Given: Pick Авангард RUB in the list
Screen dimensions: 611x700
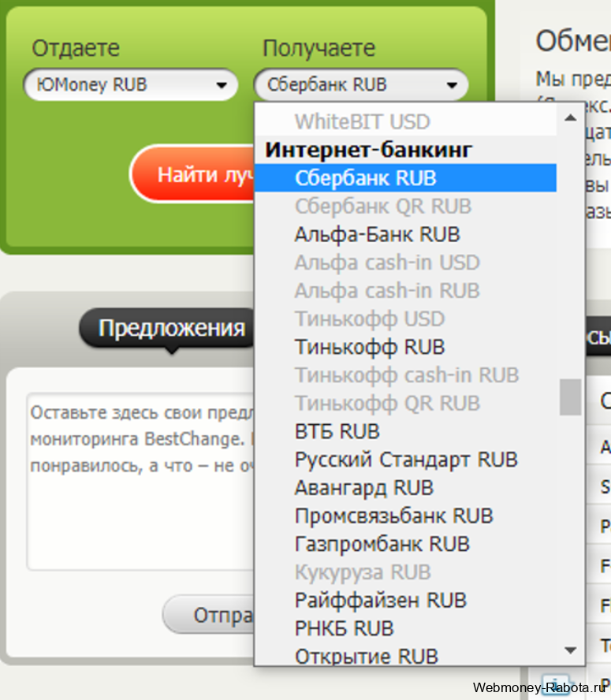Looking at the screenshot, I should click(405, 487).
